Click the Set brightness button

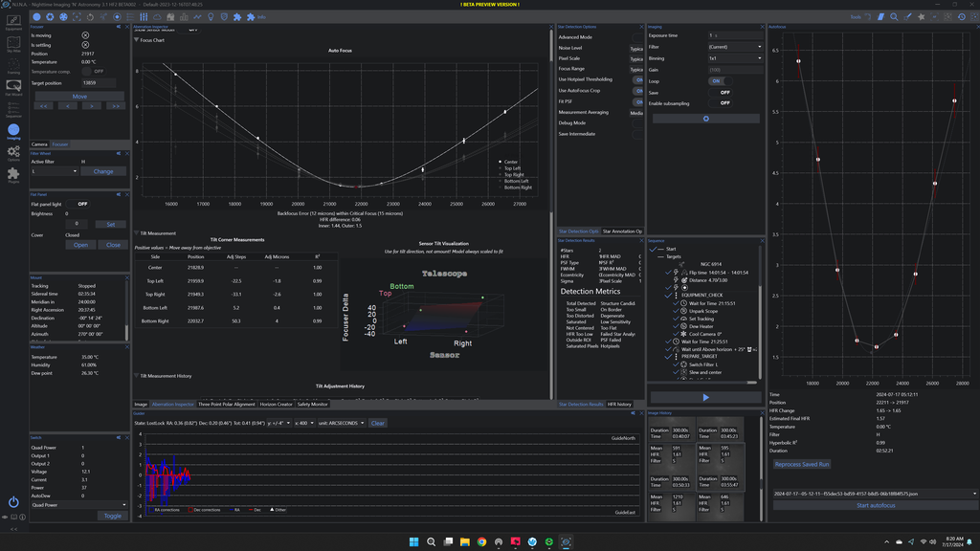(x=111, y=224)
